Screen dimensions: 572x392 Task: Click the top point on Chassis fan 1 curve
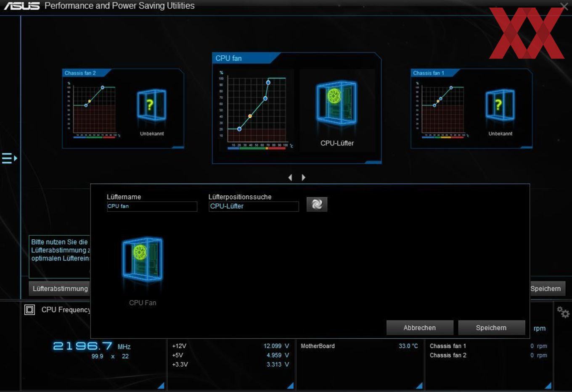click(x=451, y=88)
